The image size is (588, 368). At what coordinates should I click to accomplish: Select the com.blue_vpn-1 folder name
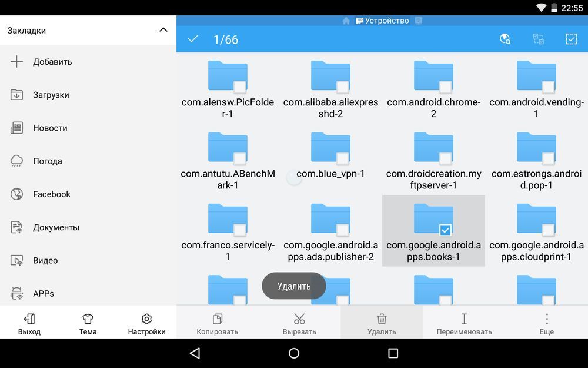tap(330, 174)
